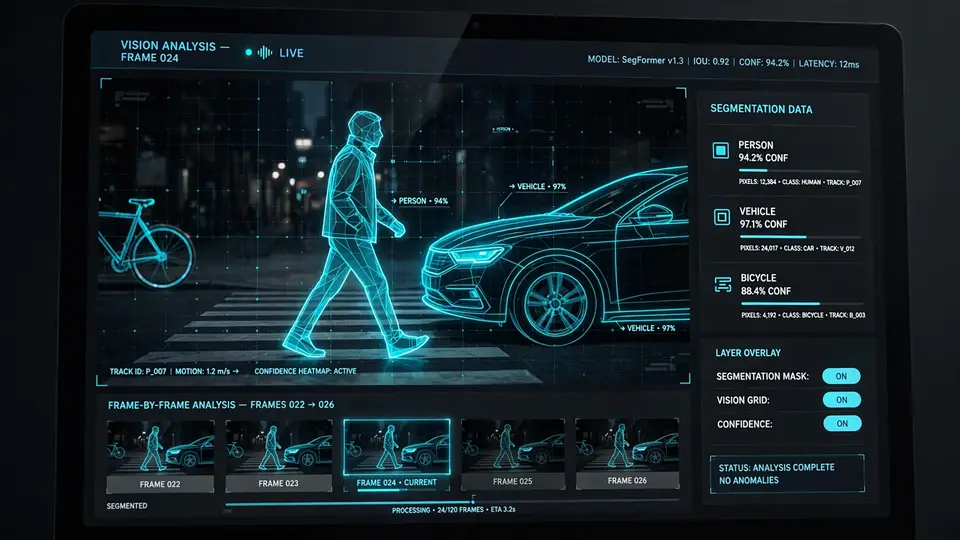
Task: Click the 'MODEL: SegFormer v1.3' text
Action: coord(636,60)
